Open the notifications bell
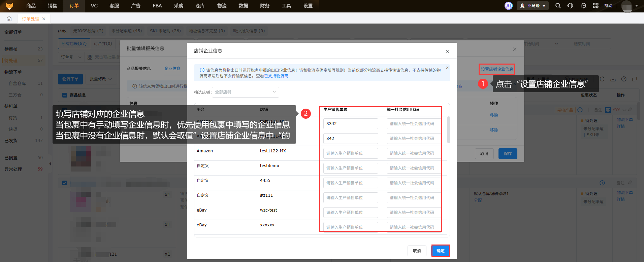 (584, 6)
